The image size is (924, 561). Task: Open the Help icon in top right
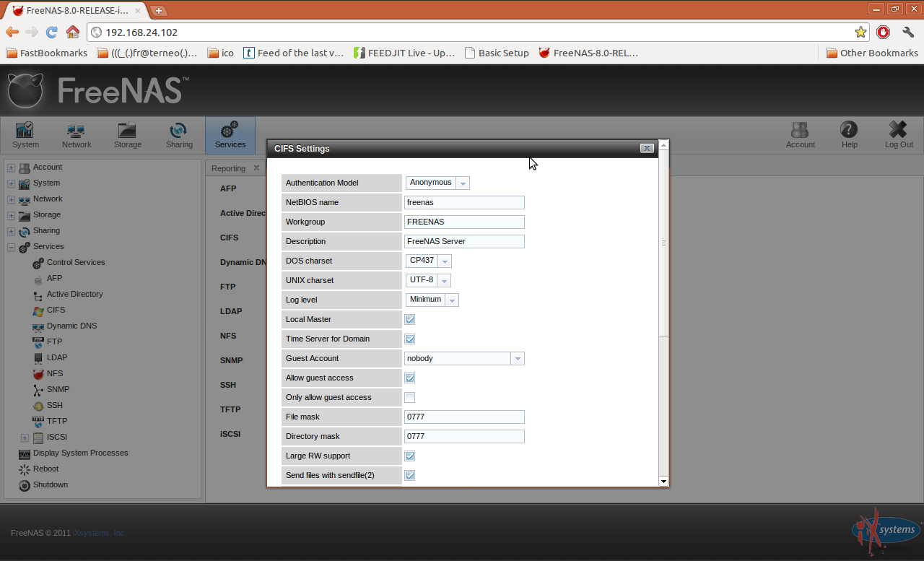849,134
